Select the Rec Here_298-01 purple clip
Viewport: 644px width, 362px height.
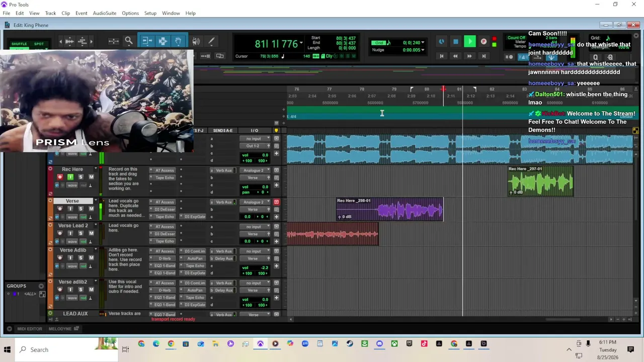point(389,209)
